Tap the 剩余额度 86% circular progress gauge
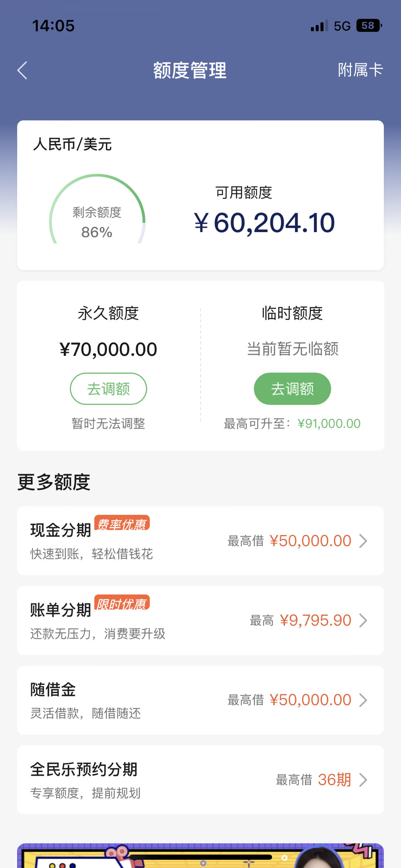Screen dimensions: 401x868 point(97,209)
